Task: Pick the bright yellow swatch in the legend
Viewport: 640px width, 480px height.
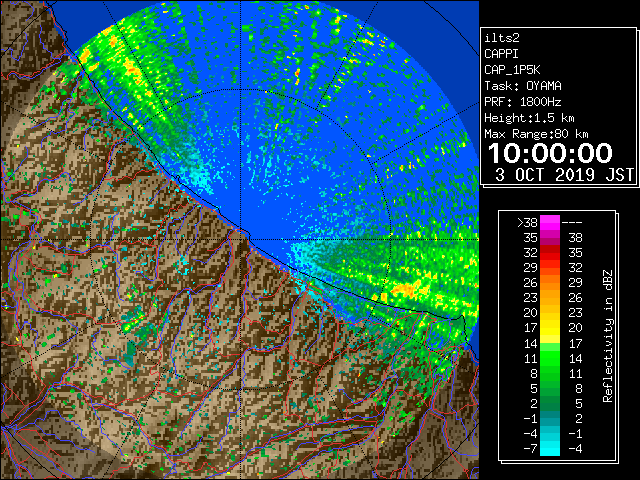Action: (x=550, y=328)
